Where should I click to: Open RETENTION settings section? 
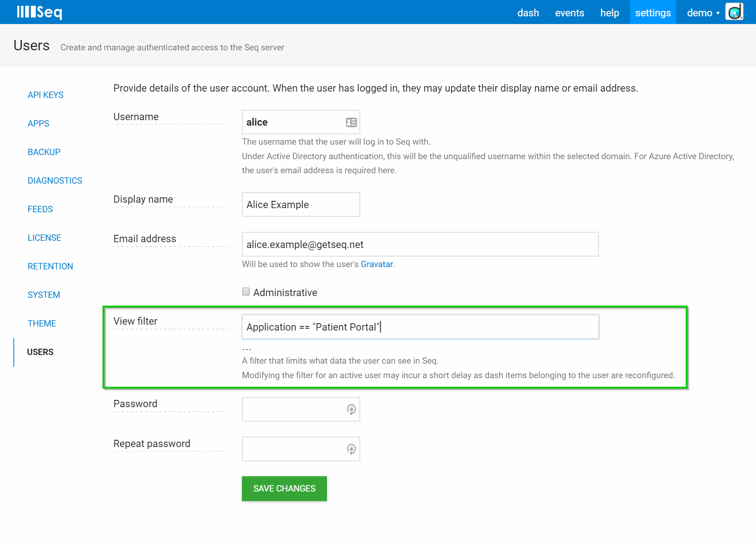point(50,266)
